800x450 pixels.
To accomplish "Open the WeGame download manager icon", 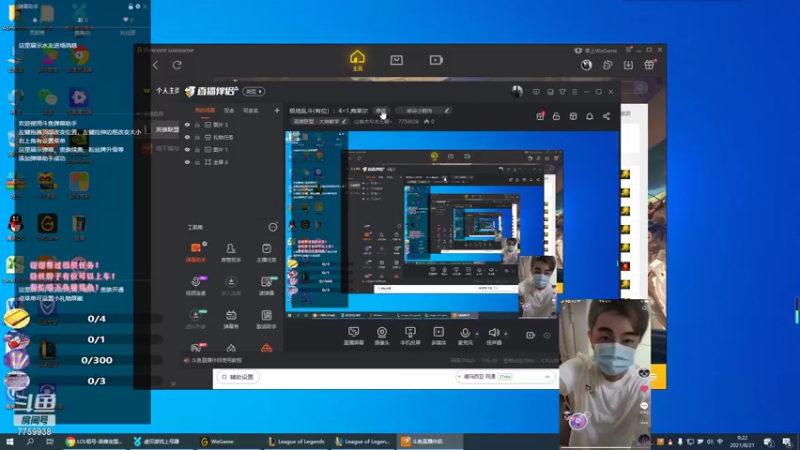I will tap(628, 65).
